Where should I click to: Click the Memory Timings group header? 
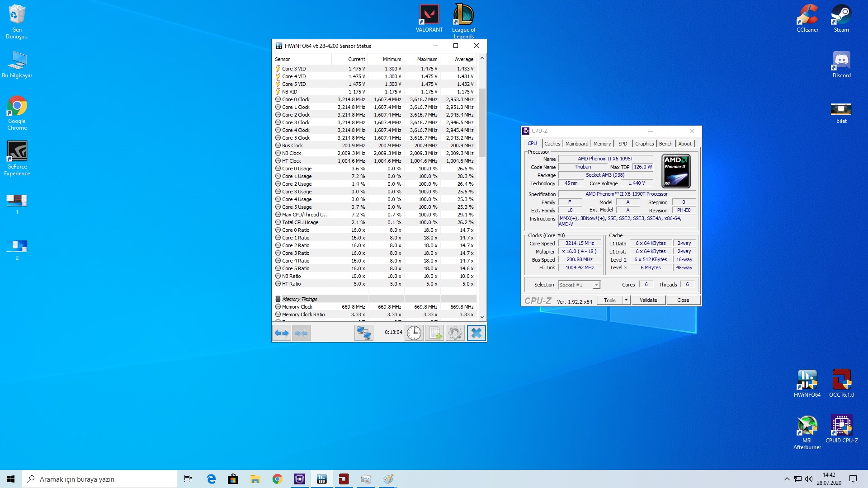375,299
